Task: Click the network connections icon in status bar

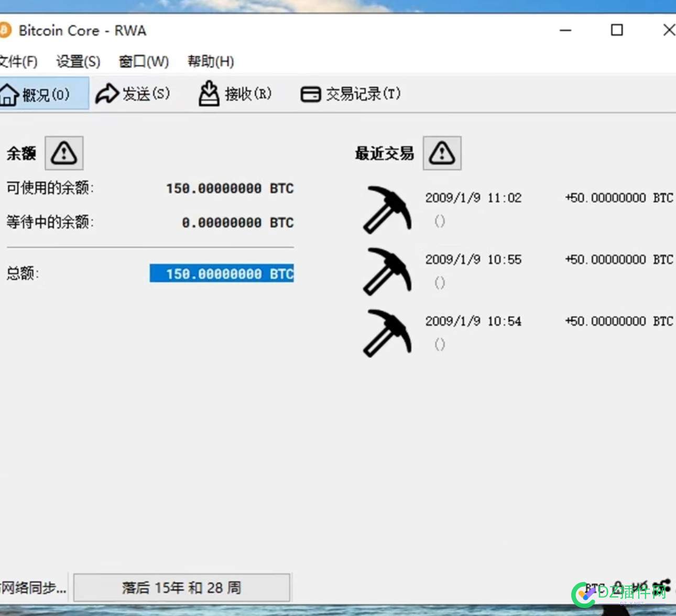Action: pos(662,586)
